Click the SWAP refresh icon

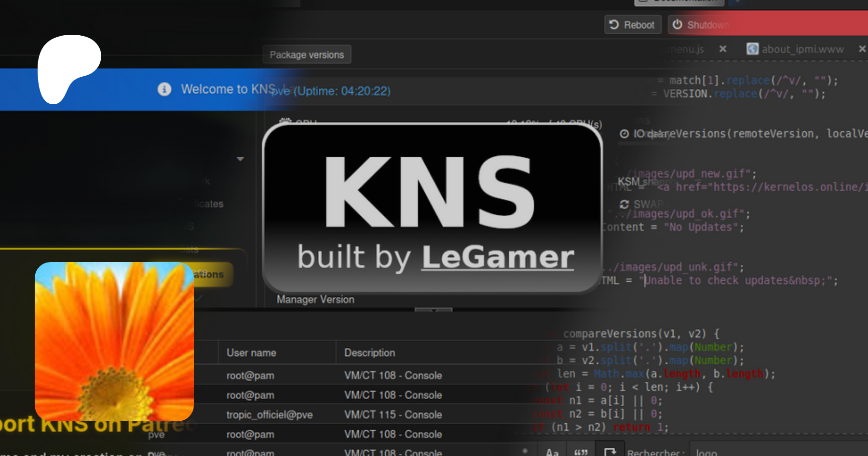[624, 204]
